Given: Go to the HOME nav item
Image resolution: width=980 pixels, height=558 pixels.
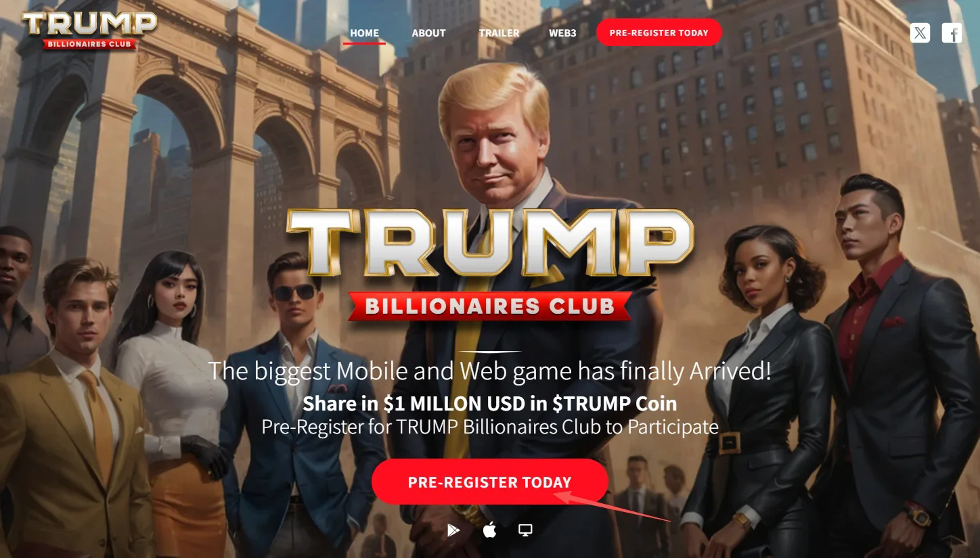Looking at the screenshot, I should pyautogui.click(x=364, y=32).
